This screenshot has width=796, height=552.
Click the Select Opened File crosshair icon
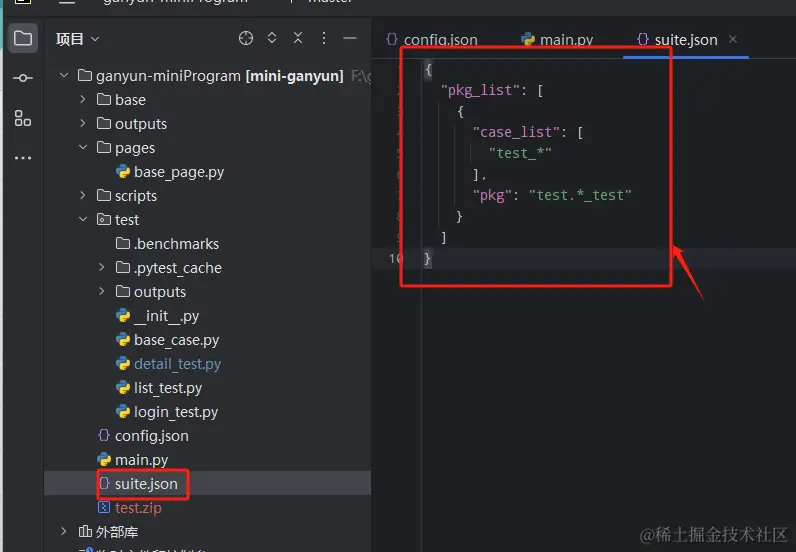click(246, 38)
